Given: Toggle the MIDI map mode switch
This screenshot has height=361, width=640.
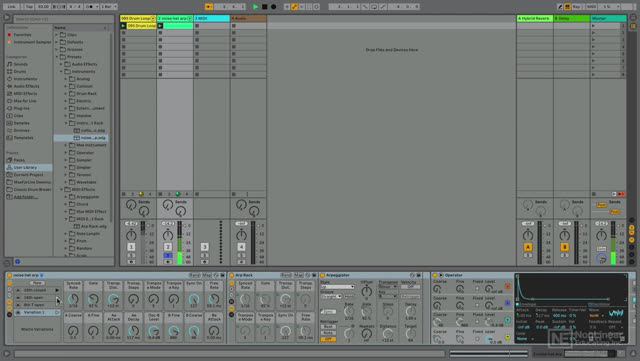Looking at the screenshot, I should pyautogui.click(x=591, y=7).
